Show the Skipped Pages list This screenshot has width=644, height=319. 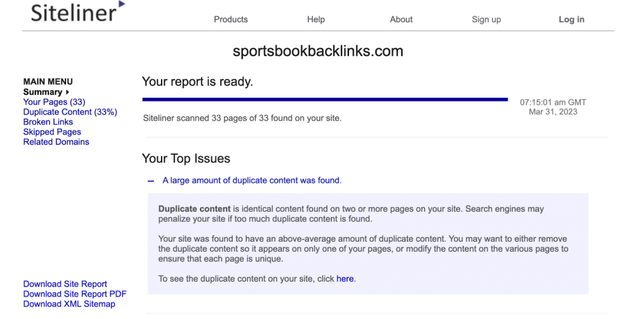point(52,132)
